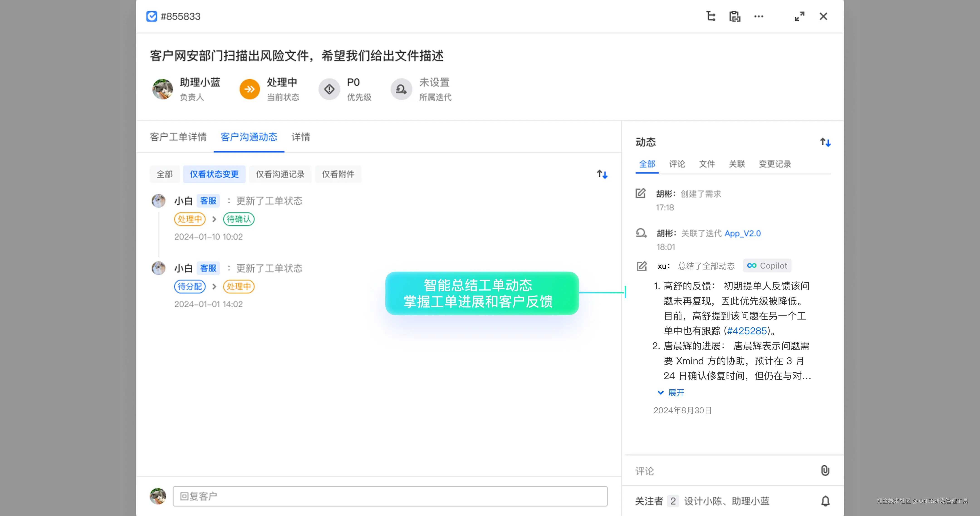Screen dimensions: 980x516
Task: Select the 仅看附件 filter
Action: pos(338,174)
